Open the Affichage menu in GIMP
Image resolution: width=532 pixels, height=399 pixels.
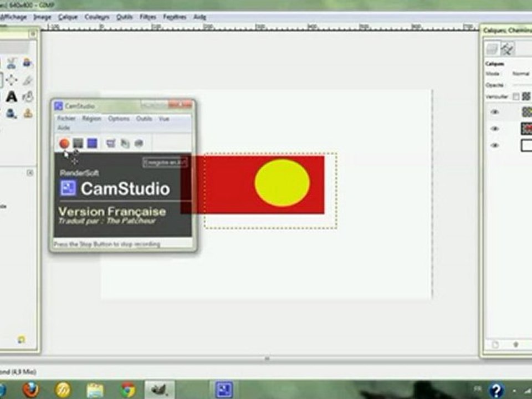click(x=13, y=17)
